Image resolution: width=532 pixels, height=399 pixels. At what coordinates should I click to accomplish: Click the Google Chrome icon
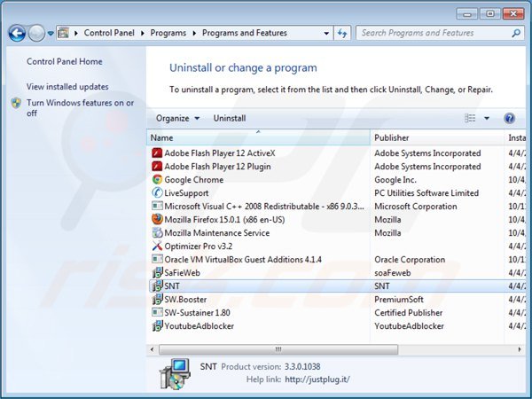pyautogui.click(x=157, y=179)
